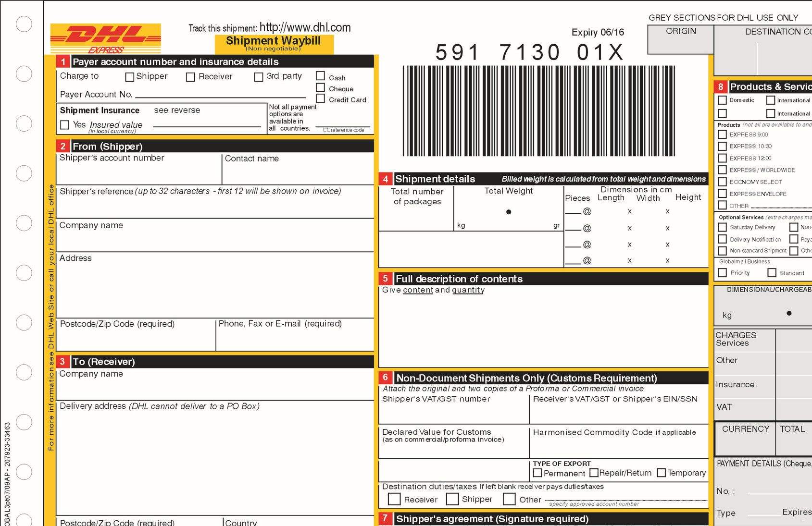This screenshot has height=526, width=812.
Task: Click the Shipper's account number field
Action: (139, 169)
